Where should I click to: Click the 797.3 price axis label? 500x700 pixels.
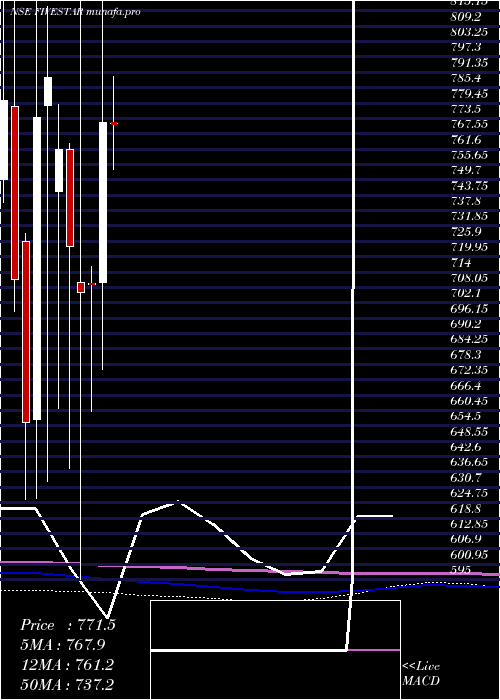point(466,47)
